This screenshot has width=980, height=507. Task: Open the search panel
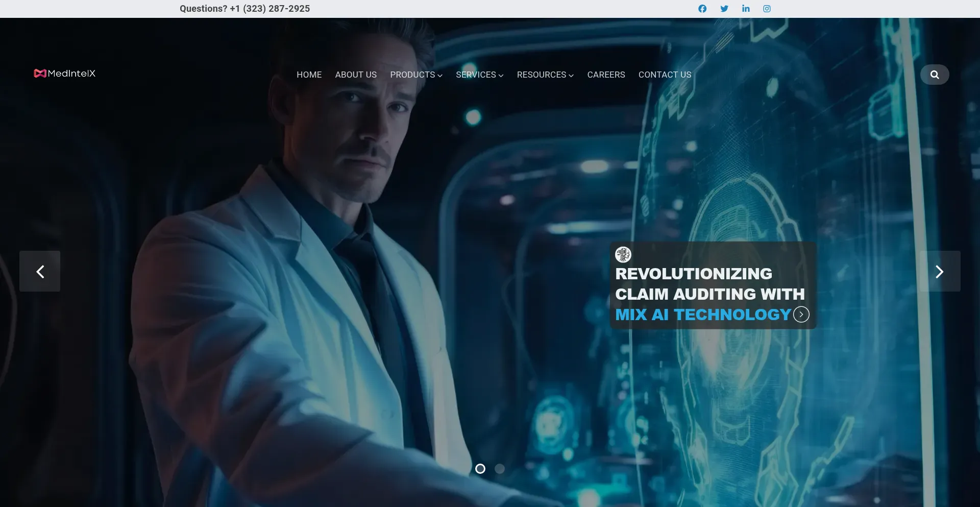coord(934,74)
